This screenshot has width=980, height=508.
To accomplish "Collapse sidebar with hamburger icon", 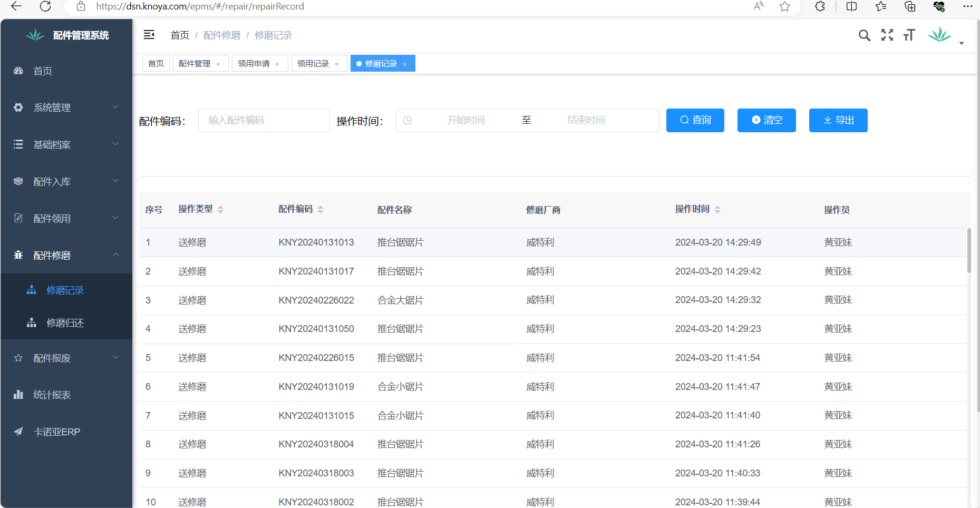I will pyautogui.click(x=149, y=35).
